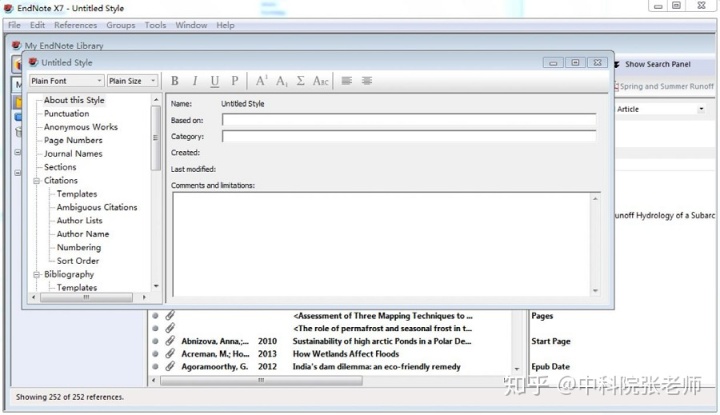Toggle read status dot for Agoramoorthy reference
The height and width of the screenshot is (415, 720).
pyautogui.click(x=155, y=366)
